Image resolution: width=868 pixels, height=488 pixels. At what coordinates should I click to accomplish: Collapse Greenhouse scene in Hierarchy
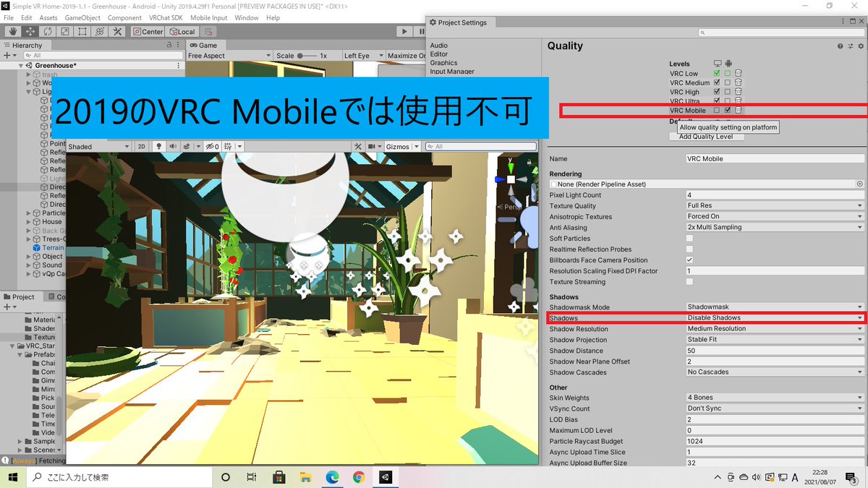tap(21, 65)
